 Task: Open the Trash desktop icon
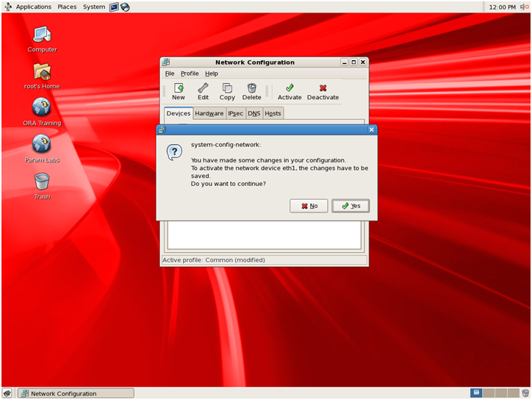click(x=42, y=182)
